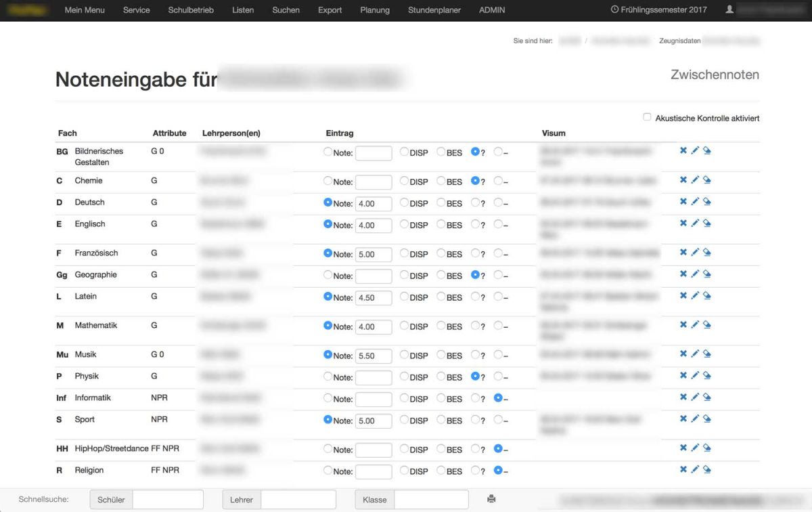Open the Export menu in navbar

click(x=330, y=10)
